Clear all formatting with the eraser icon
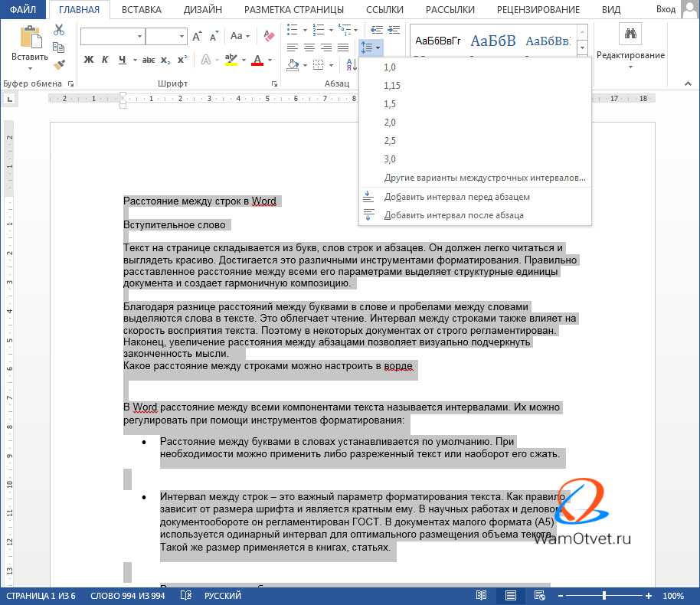The image size is (700, 605). (x=269, y=36)
